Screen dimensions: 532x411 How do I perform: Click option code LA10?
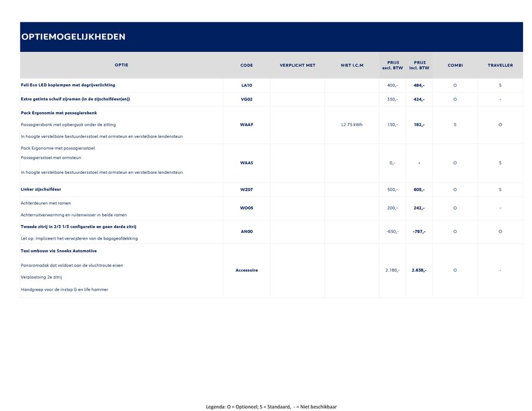[x=247, y=85]
